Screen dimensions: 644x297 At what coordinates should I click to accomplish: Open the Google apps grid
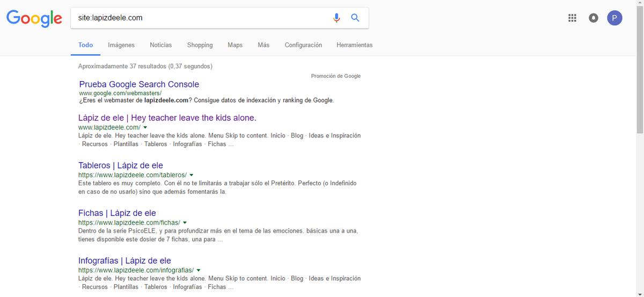pos(572,18)
